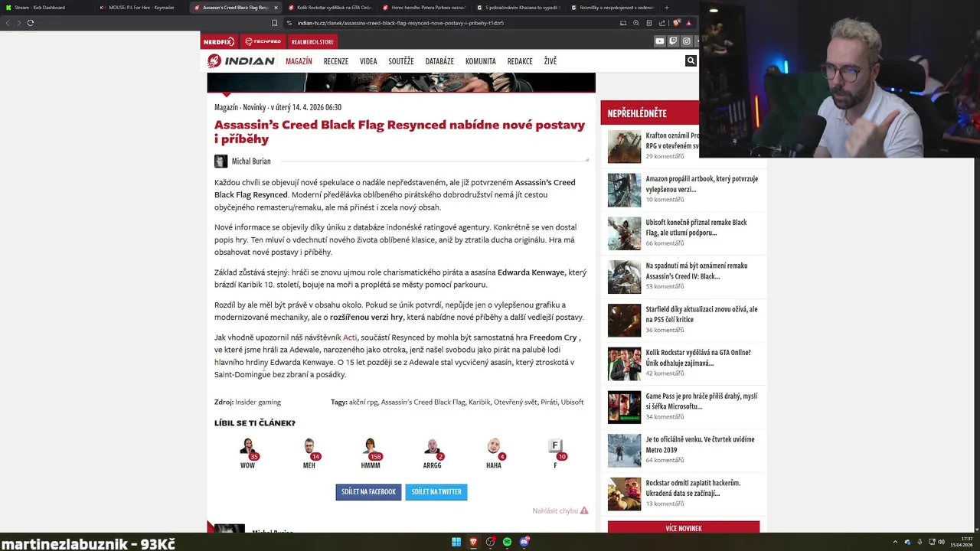Click the browser back arrow

(x=8, y=23)
